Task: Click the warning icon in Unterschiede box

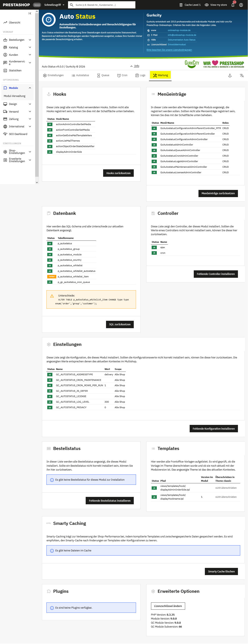Action: [x=52, y=296]
